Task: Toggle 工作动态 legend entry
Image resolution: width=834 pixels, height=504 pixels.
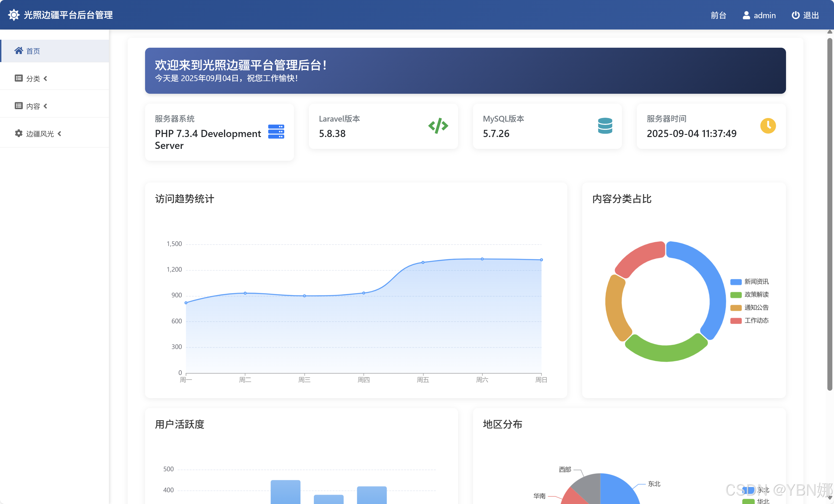Action: pyautogui.click(x=749, y=321)
